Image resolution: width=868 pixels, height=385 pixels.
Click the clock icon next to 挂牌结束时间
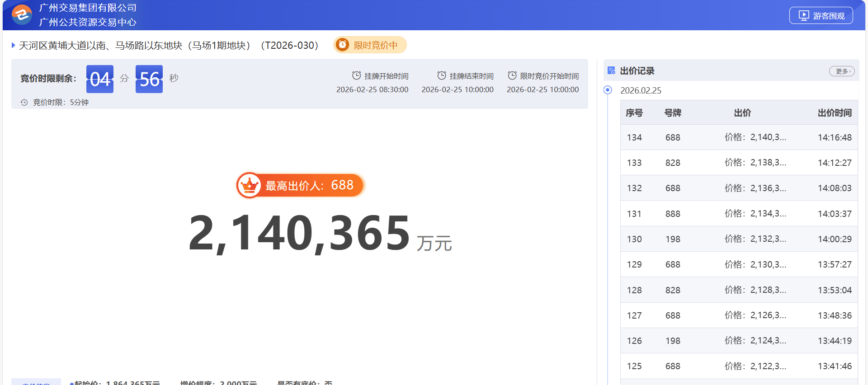(x=441, y=75)
